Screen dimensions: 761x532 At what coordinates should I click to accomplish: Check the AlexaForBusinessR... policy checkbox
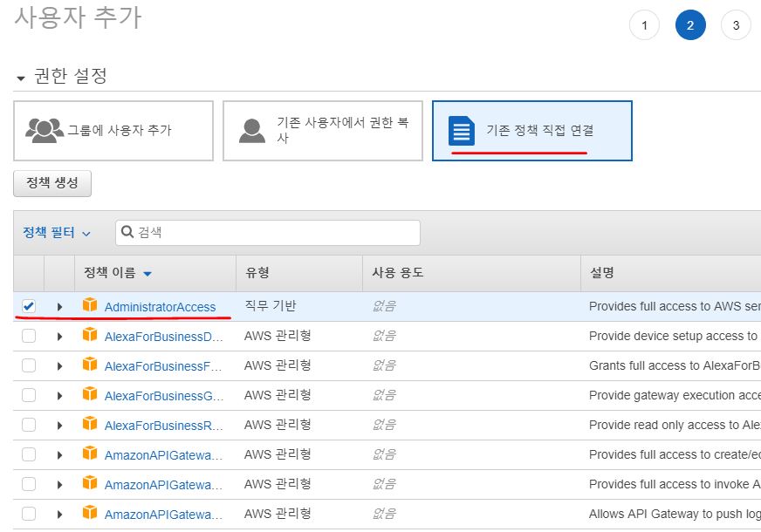29,425
